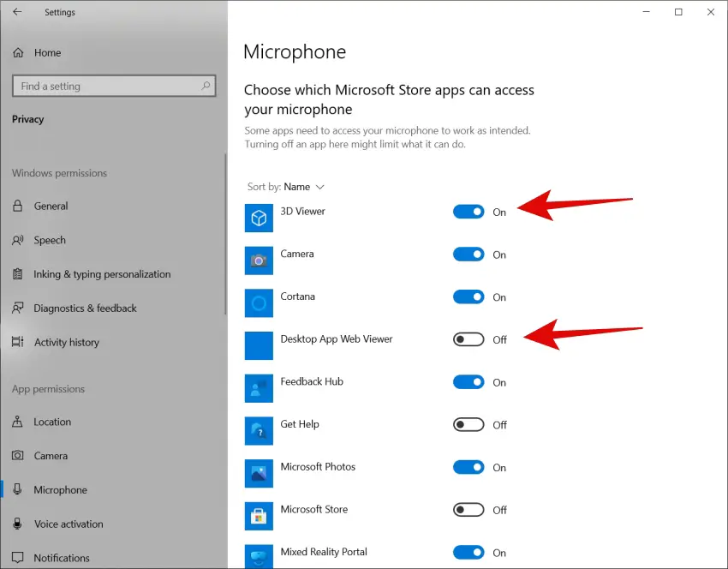Viewport: 728px width, 569px height.
Task: Click the Get Help app icon
Action: (259, 430)
